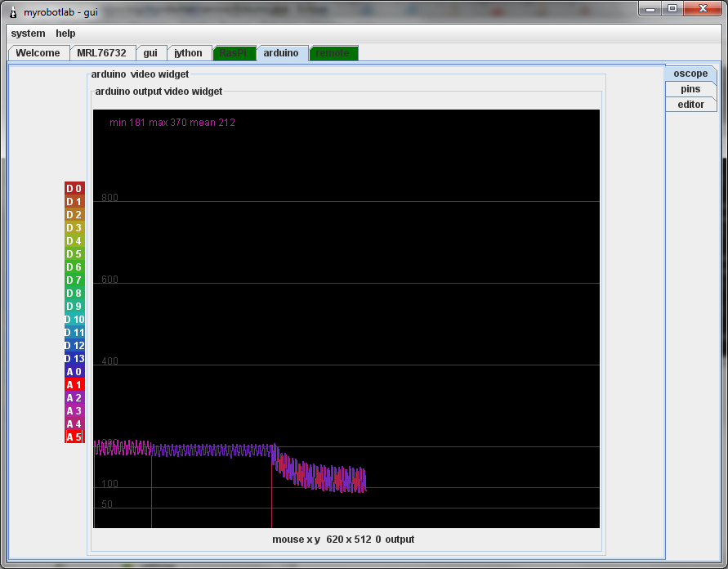
Task: Click the 600 gridline label
Action: (x=109, y=279)
